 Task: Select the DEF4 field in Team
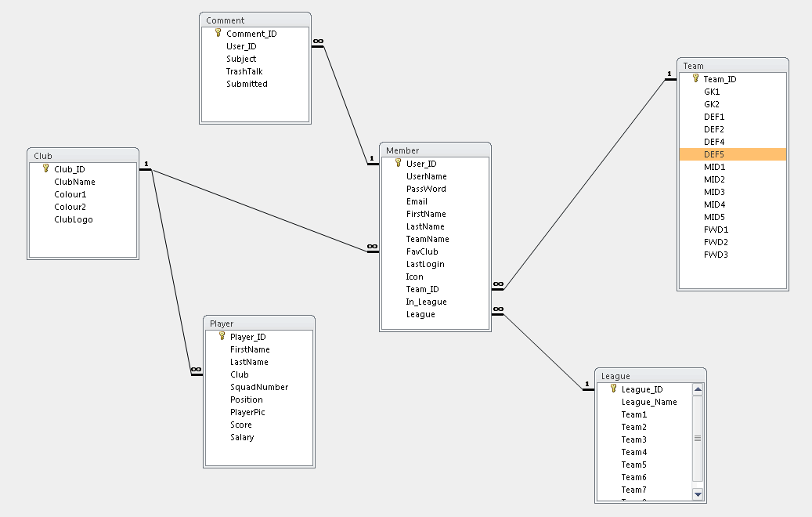714,142
